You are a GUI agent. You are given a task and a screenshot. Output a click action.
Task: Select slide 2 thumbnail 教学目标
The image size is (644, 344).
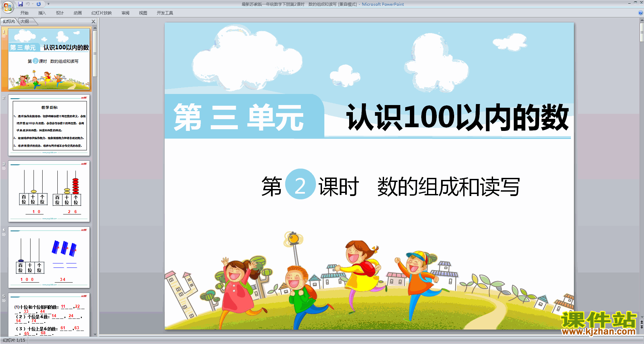[x=49, y=125]
